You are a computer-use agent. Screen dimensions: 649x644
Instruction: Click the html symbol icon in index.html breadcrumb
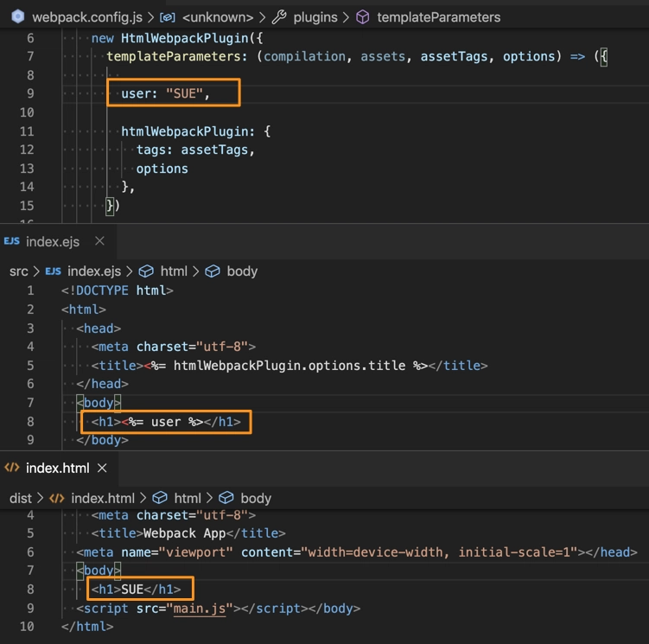(160, 498)
